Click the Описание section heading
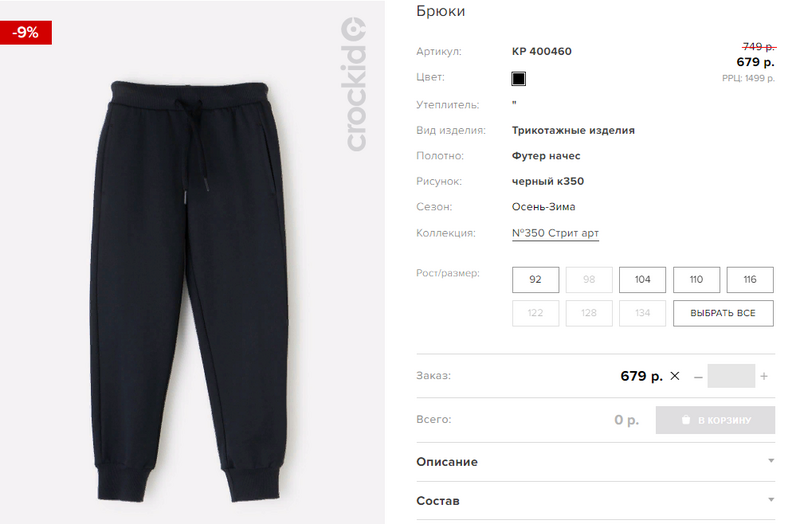800x524 pixels. click(x=447, y=462)
